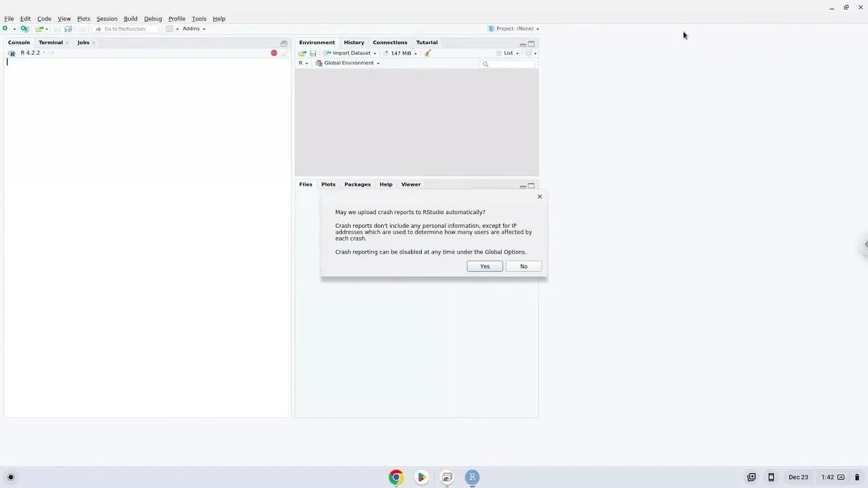Decline crash reporting with the No button

coord(524,266)
